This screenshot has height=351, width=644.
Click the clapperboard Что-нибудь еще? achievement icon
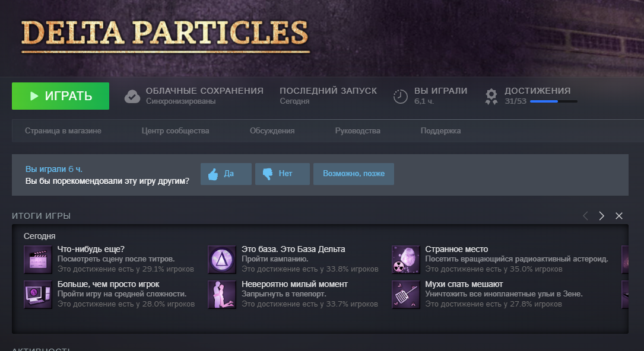click(38, 259)
